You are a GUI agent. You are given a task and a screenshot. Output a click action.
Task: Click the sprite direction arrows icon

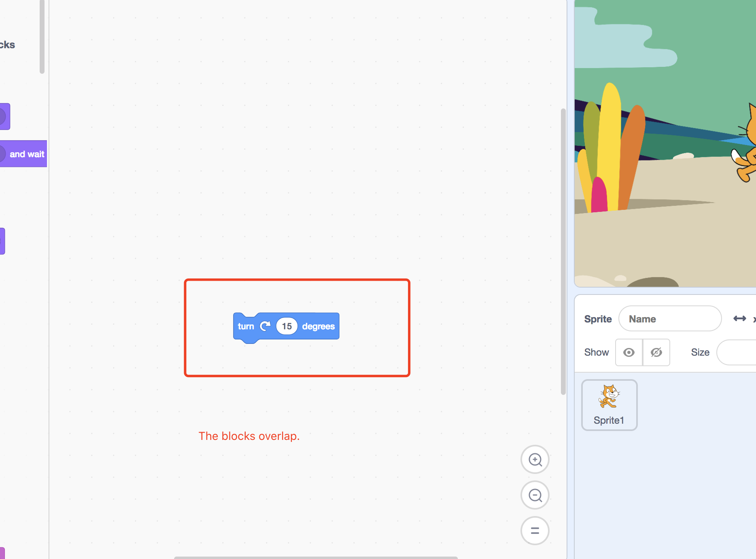pyautogui.click(x=740, y=318)
